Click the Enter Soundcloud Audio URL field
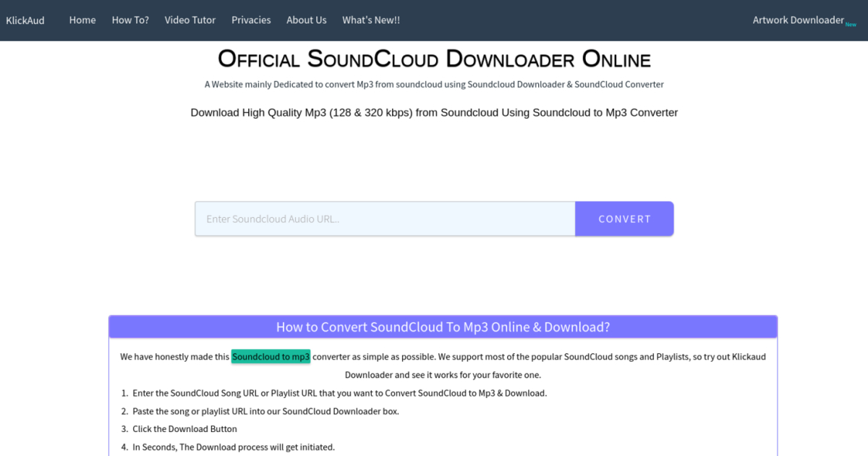 coord(385,219)
